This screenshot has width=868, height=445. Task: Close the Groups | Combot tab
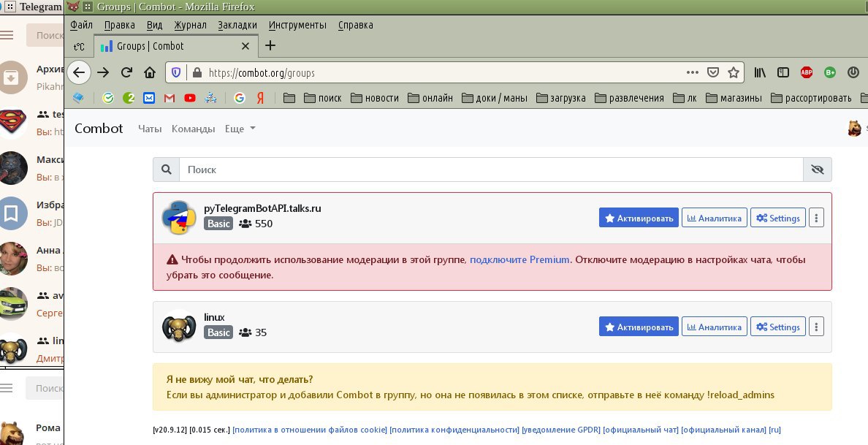[x=245, y=46]
